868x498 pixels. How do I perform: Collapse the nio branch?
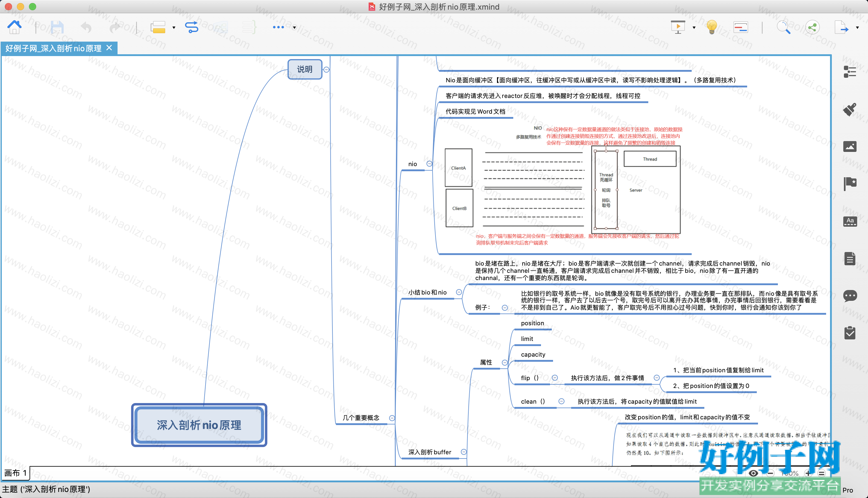(x=429, y=164)
